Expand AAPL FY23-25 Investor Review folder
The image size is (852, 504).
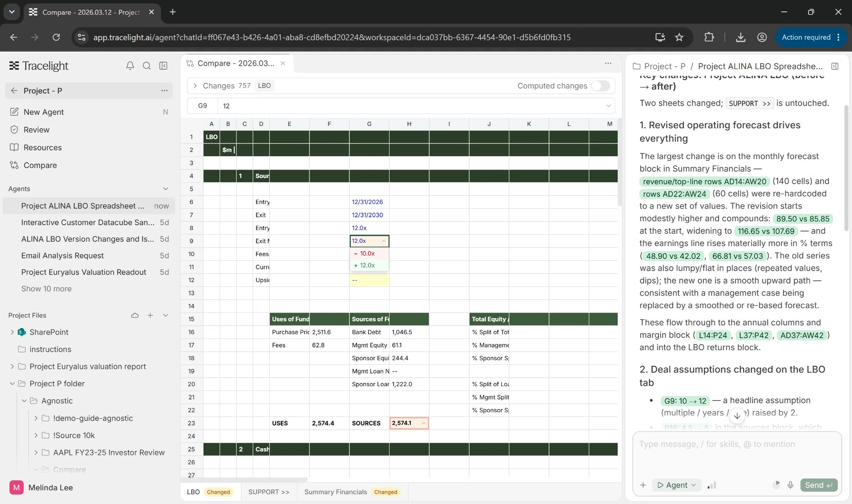coord(36,452)
